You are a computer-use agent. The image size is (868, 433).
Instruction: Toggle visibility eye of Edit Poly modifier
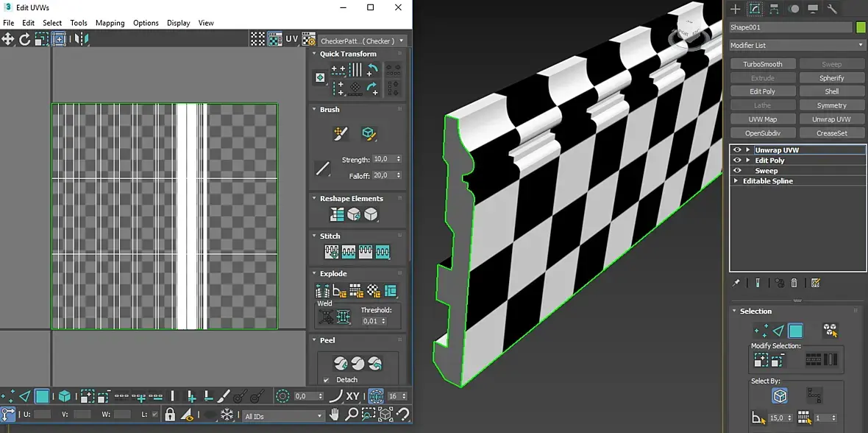pos(737,161)
